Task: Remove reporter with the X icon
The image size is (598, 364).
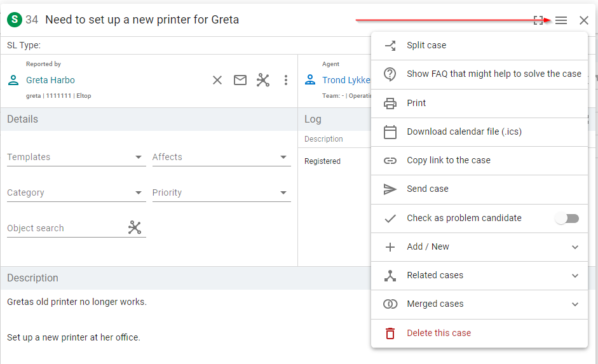Action: pyautogui.click(x=217, y=80)
